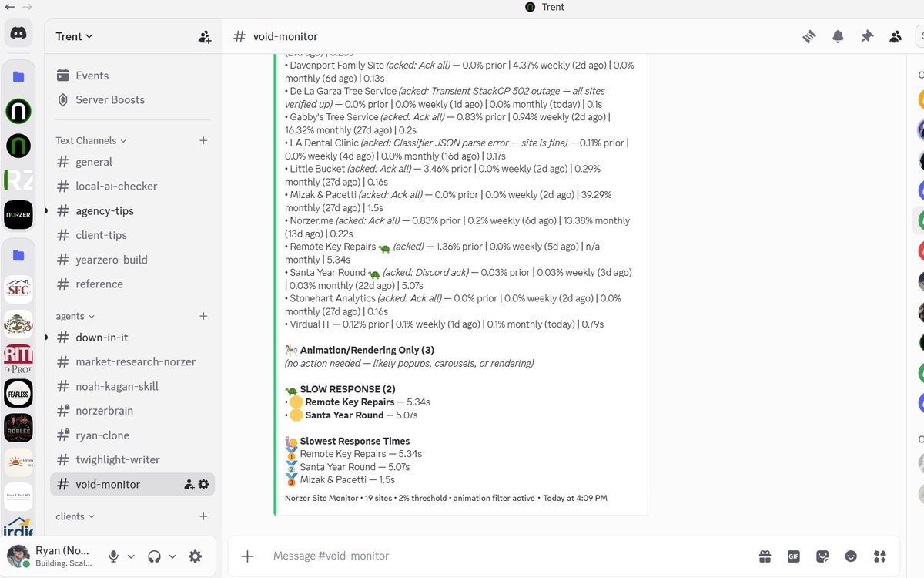The width and height of the screenshot is (924, 578).
Task: Click Stonehart Analytics monitor entry
Action: 454,305
